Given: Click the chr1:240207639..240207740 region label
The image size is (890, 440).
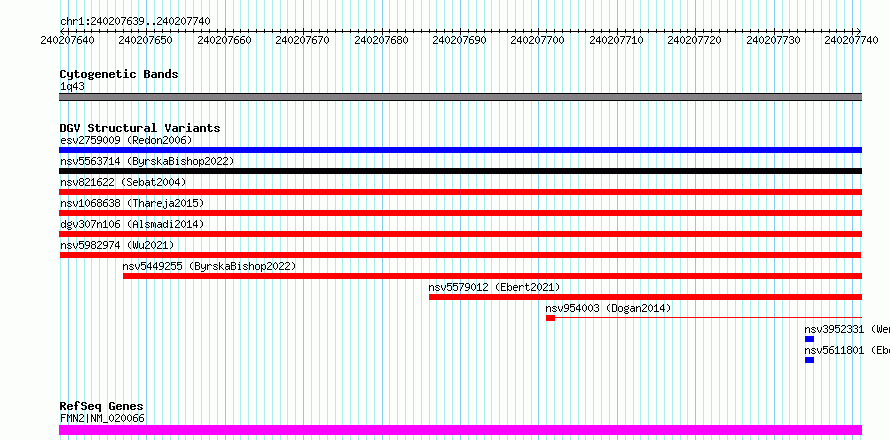Looking at the screenshot, I should [135, 22].
